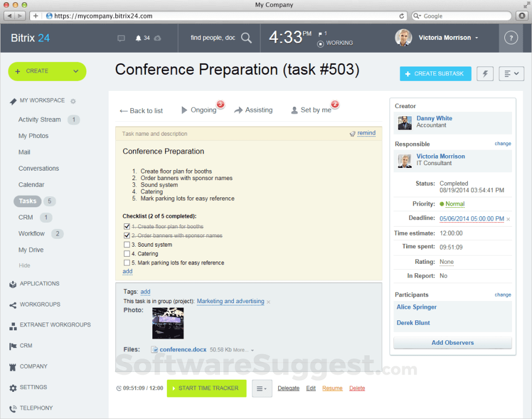
Task: Open the Help question mark icon
Action: pos(510,37)
